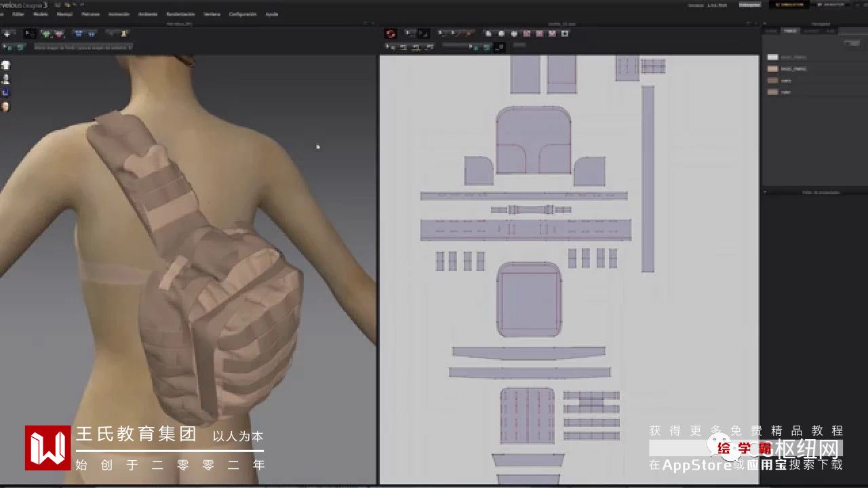Viewport: 868px width, 488px height.
Task: Open the Editar menu
Action: pyautogui.click(x=18, y=14)
